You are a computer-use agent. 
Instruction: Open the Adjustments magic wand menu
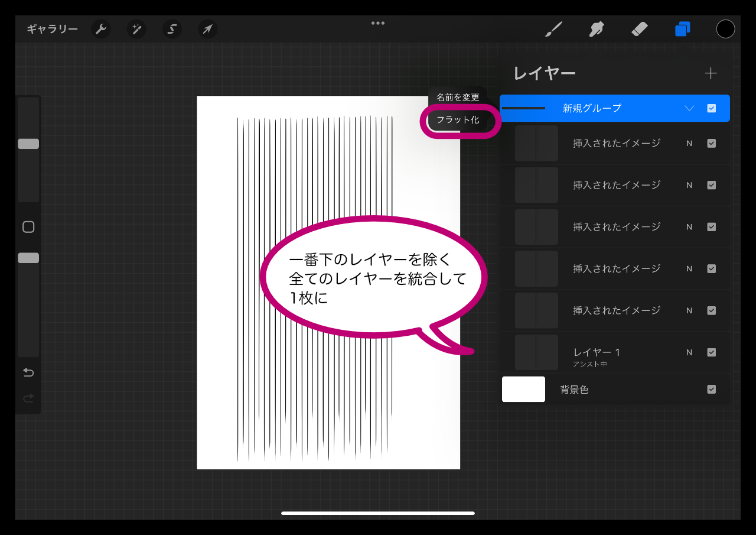click(136, 29)
